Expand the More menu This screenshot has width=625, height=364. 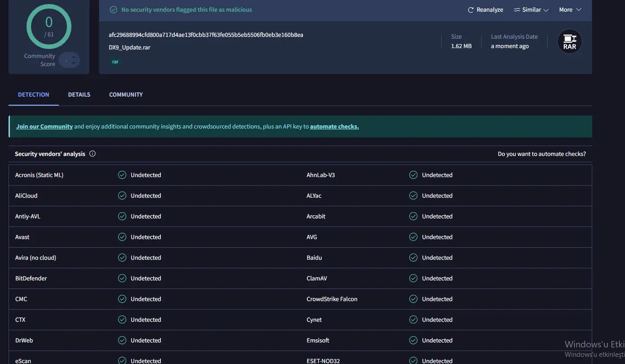[570, 10]
